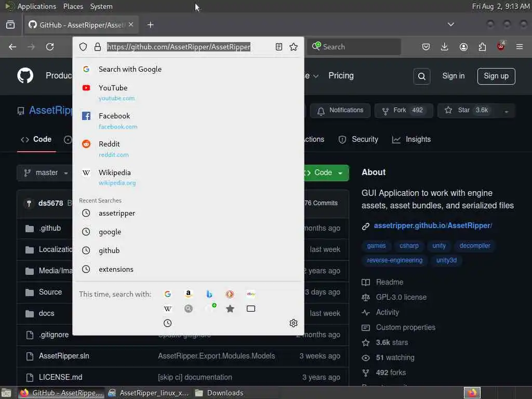Open Applications menu in top panel
The image size is (532, 399).
[x=37, y=6]
